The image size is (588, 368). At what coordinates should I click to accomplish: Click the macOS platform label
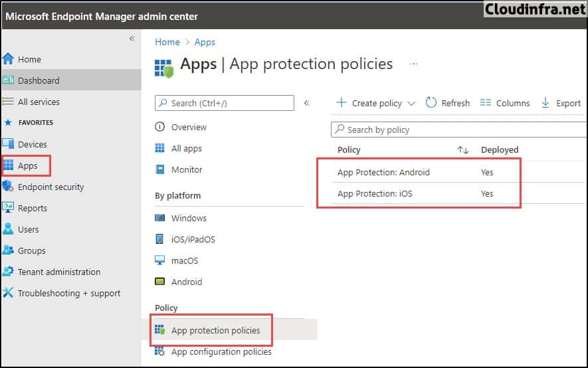(x=185, y=260)
